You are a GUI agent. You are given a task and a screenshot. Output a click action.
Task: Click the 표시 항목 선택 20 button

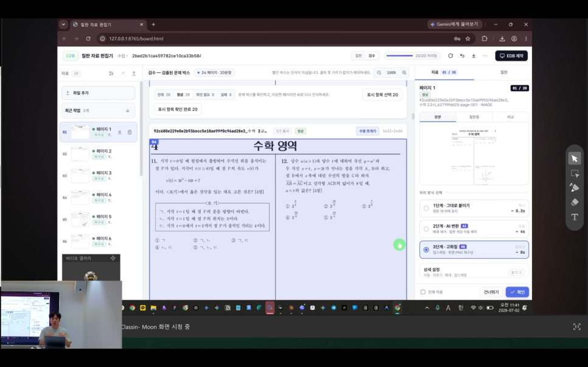coord(382,95)
